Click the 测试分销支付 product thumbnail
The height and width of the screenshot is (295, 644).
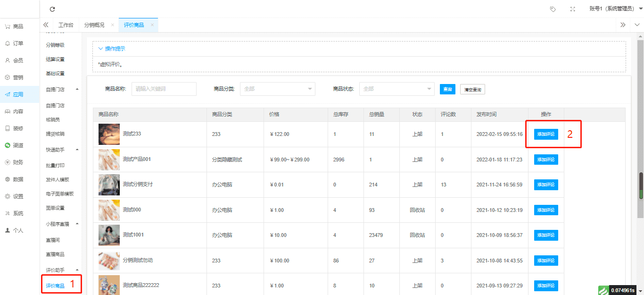109,185
